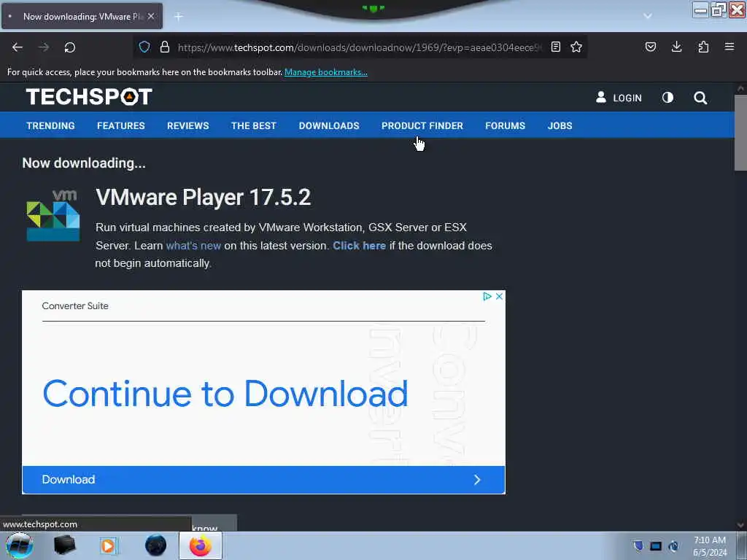
Task: Open the FEATURES menu item
Action: click(x=121, y=125)
